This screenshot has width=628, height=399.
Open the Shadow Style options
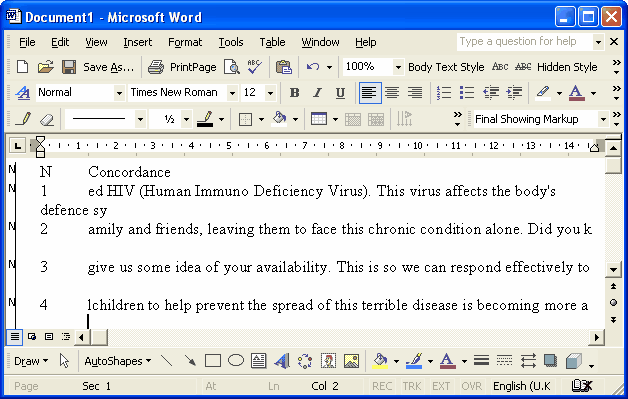[551, 361]
